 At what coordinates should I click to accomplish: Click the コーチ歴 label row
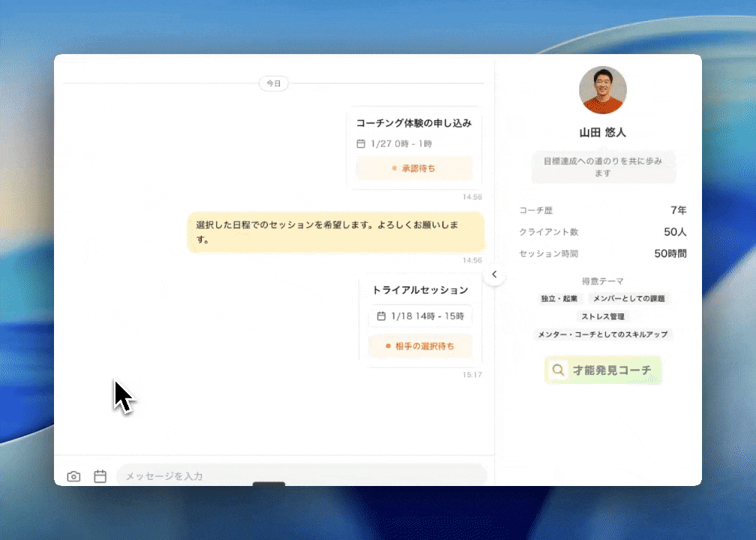603,210
